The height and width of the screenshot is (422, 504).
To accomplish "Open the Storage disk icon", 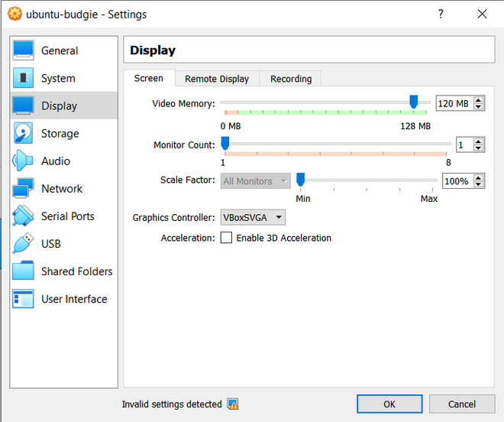I will 23,133.
